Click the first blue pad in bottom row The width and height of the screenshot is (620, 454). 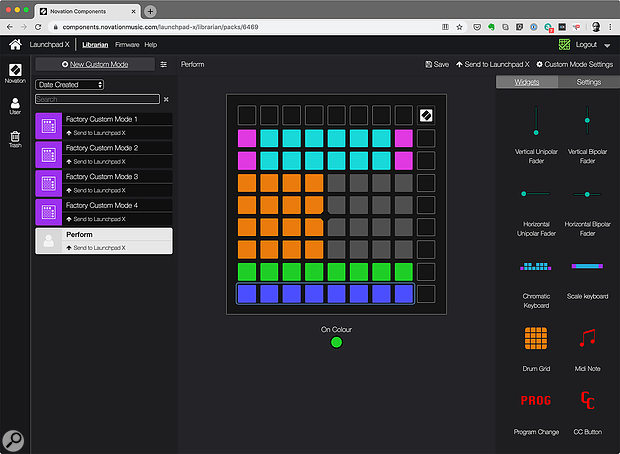tap(247, 294)
